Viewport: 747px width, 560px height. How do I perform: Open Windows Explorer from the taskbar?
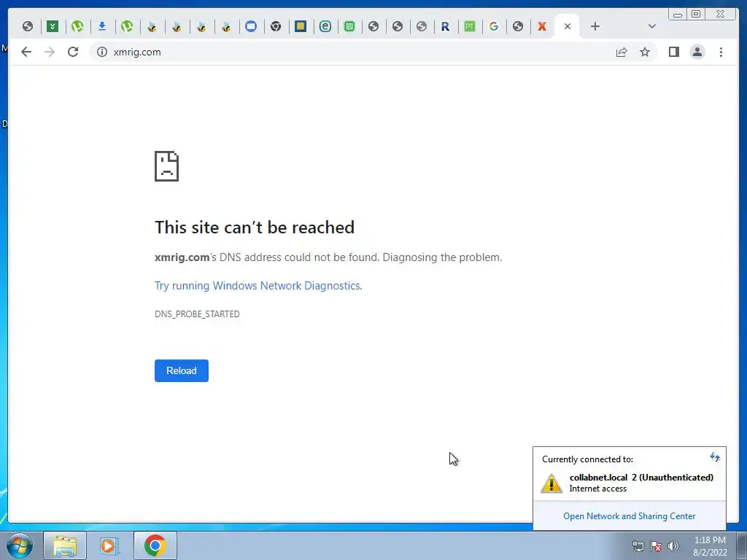point(65,545)
